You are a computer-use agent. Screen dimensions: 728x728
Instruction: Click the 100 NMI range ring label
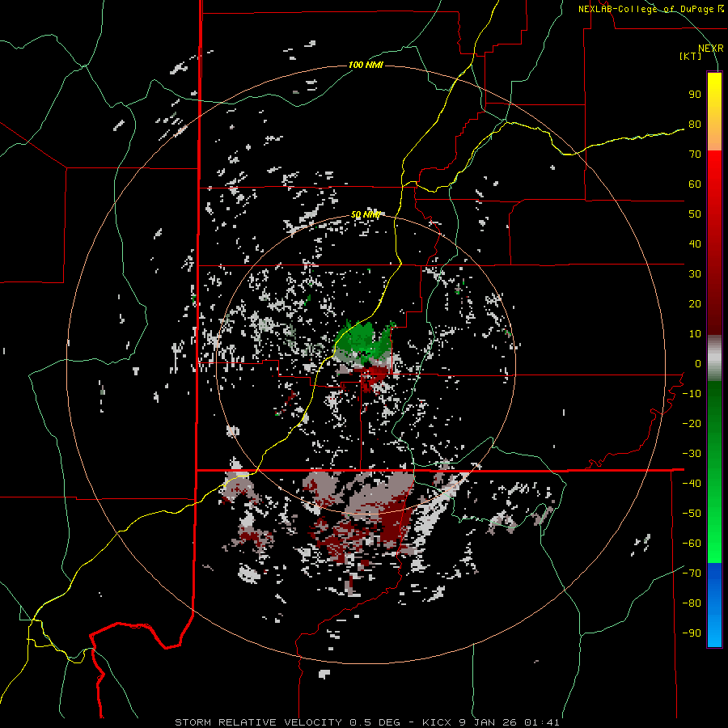click(x=366, y=65)
